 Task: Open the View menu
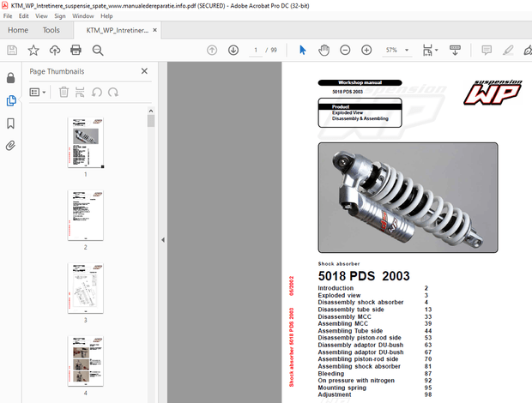(41, 16)
